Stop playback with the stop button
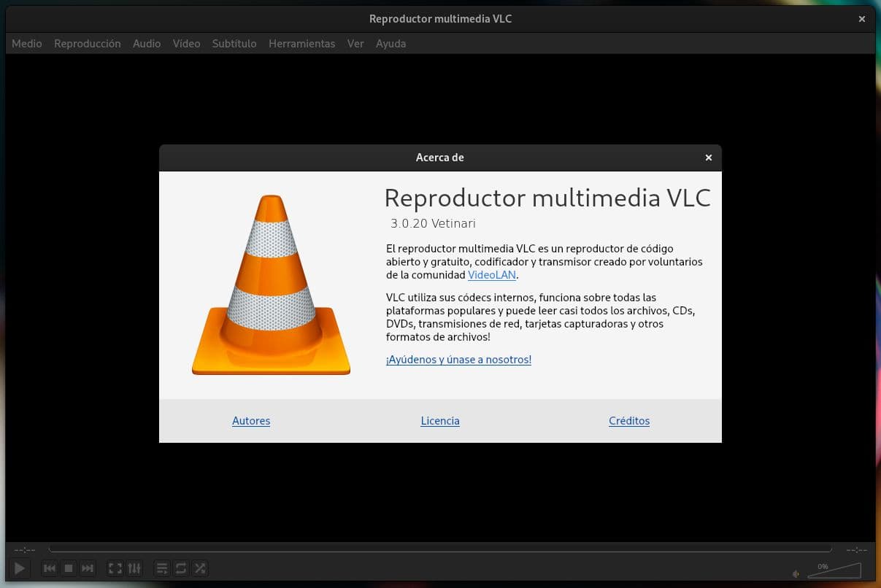Image resolution: width=881 pixels, height=588 pixels. pyautogui.click(x=69, y=568)
